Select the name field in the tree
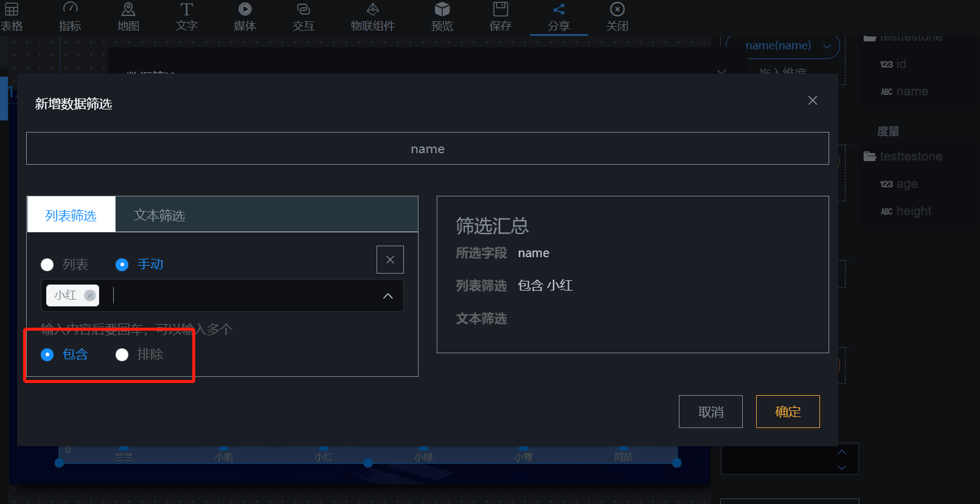The width and height of the screenshot is (980, 504). pyautogui.click(x=904, y=91)
